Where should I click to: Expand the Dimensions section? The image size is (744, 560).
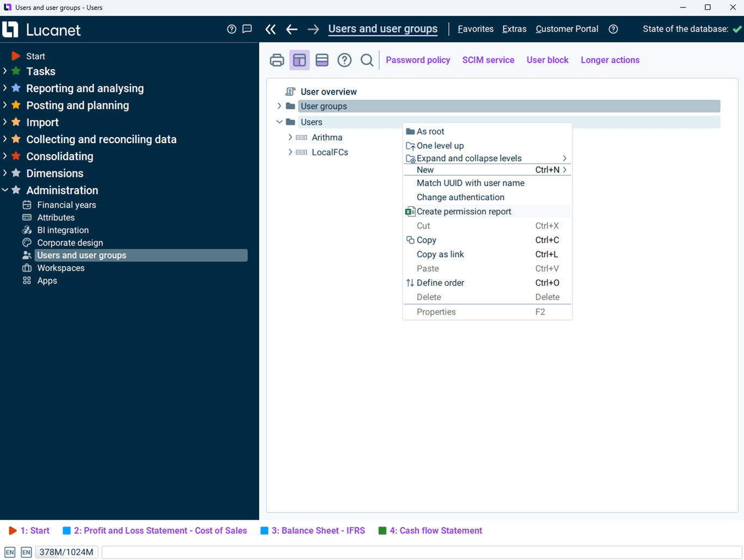[5, 173]
